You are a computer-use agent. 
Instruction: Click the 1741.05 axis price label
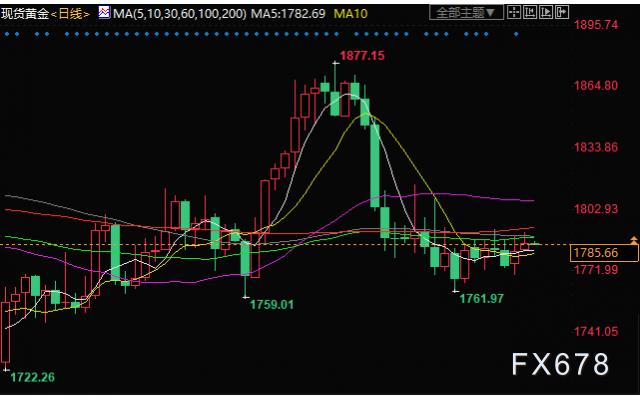pos(596,331)
